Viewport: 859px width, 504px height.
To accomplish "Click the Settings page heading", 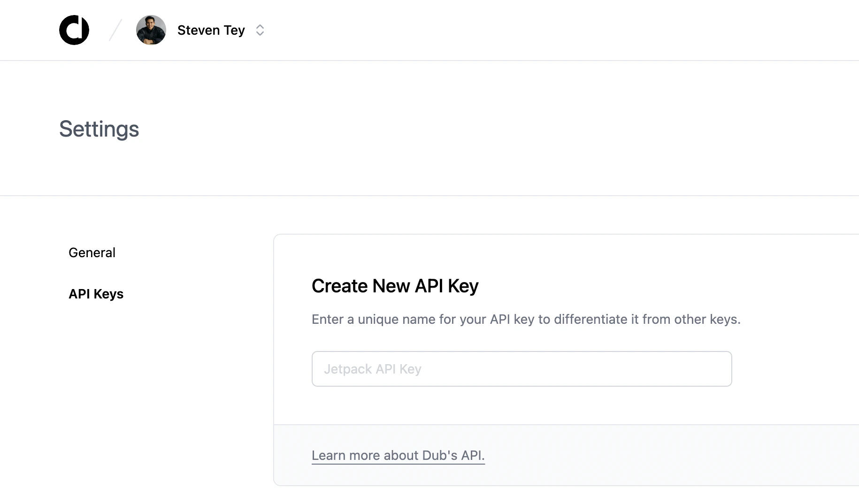I will pyautogui.click(x=99, y=129).
